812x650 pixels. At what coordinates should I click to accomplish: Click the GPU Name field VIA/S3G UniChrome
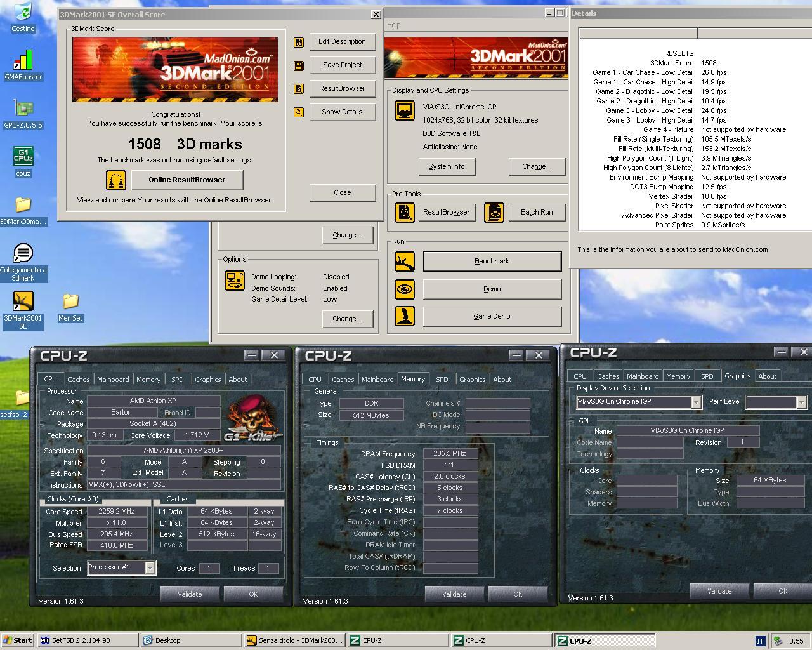pos(687,430)
